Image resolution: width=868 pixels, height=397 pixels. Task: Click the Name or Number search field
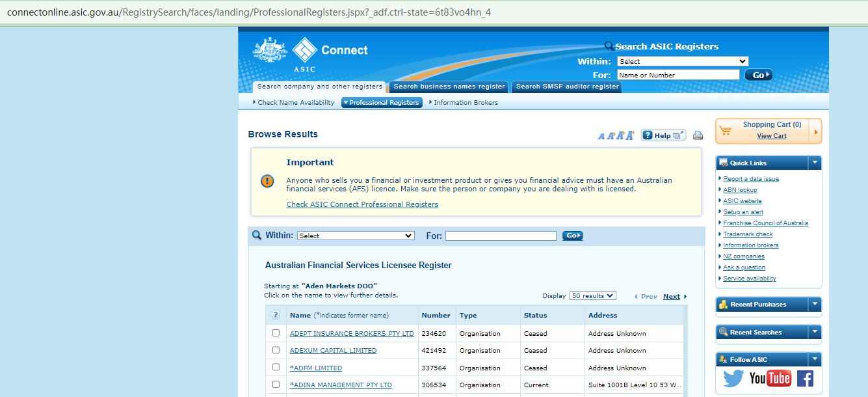pyautogui.click(x=678, y=75)
